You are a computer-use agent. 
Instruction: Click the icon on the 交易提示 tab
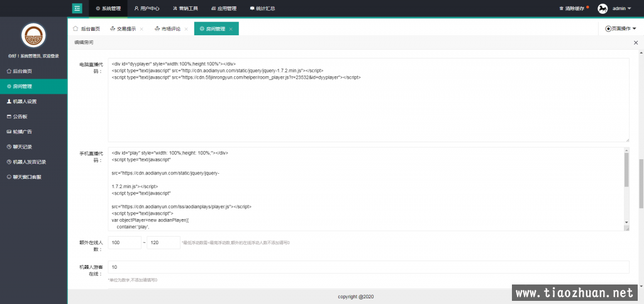pos(113,29)
